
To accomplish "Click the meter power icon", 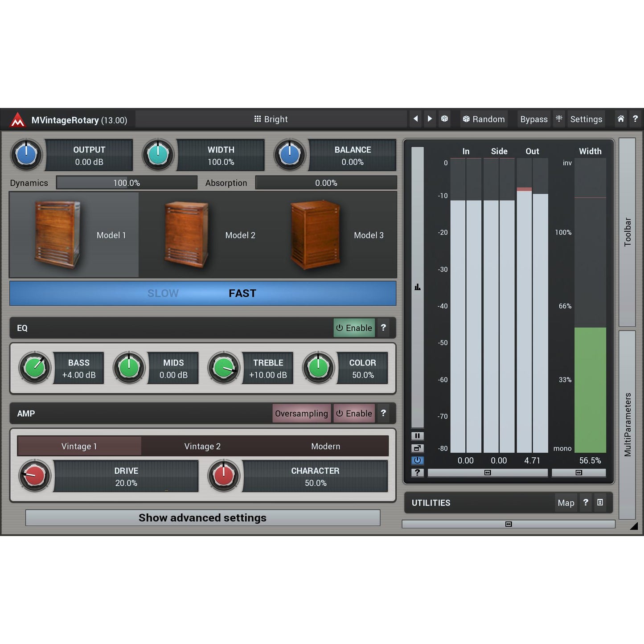I will pyautogui.click(x=417, y=460).
